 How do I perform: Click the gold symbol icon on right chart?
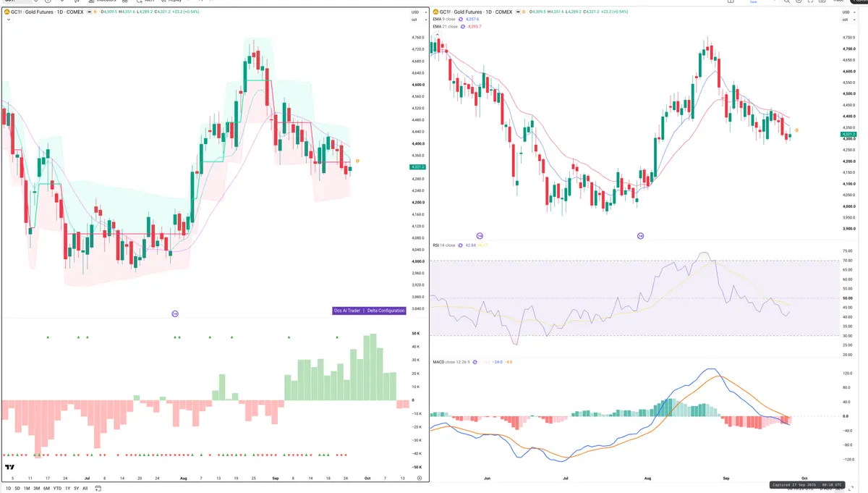pyautogui.click(x=435, y=12)
